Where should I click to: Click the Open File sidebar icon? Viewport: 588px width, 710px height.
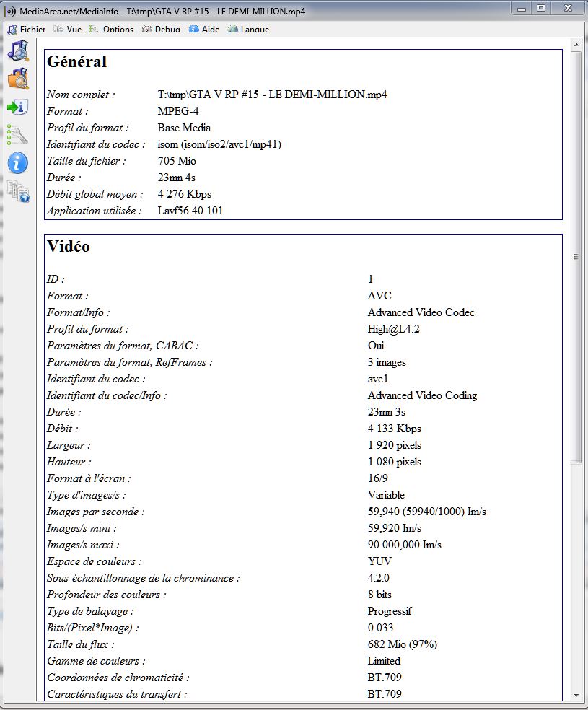(x=18, y=51)
